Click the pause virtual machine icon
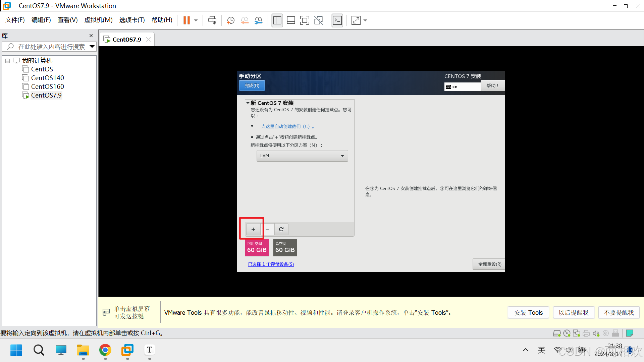This screenshot has height=362, width=644. click(186, 20)
